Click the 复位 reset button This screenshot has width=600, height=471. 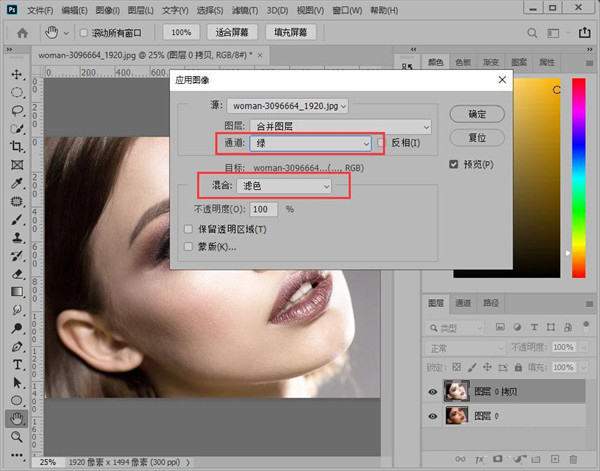pyautogui.click(x=477, y=136)
